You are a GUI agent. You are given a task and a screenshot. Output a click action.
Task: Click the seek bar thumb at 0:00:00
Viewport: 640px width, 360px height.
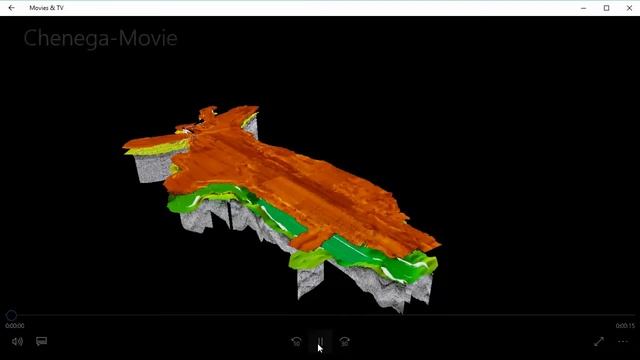click(11, 315)
